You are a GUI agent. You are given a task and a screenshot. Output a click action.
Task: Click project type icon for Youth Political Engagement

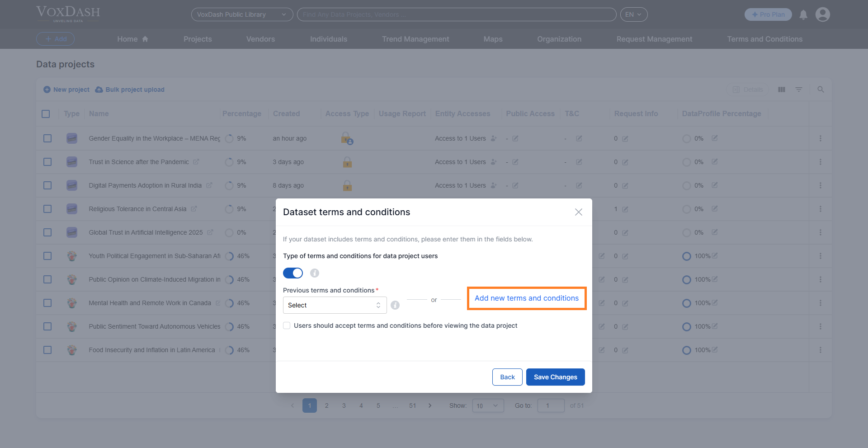pyautogui.click(x=72, y=256)
